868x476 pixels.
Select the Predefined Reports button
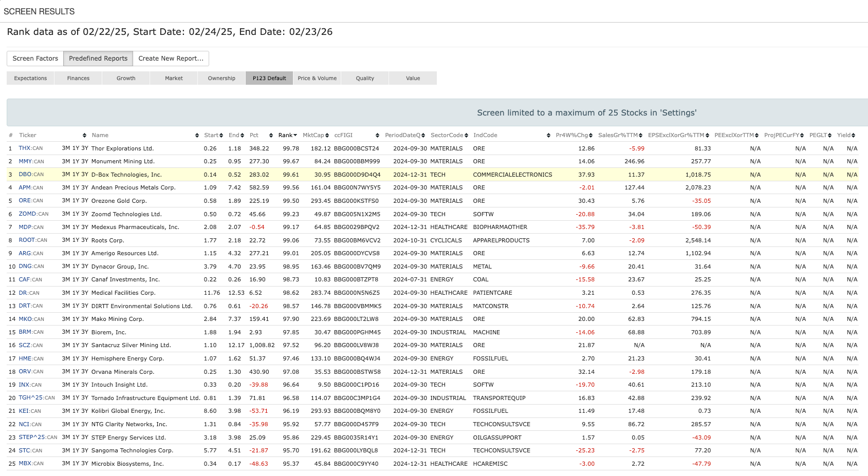pos(98,59)
